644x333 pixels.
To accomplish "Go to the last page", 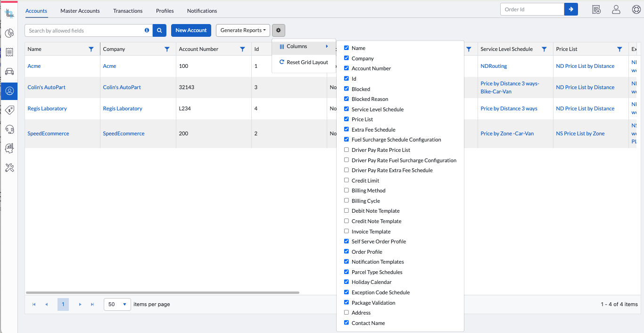I will pos(92,305).
